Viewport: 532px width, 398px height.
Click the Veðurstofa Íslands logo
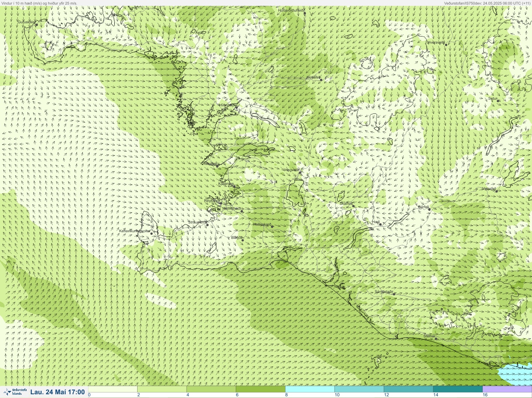(15, 392)
